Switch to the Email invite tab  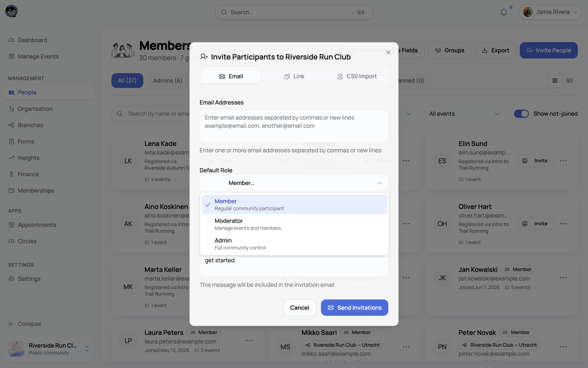pyautogui.click(x=231, y=76)
